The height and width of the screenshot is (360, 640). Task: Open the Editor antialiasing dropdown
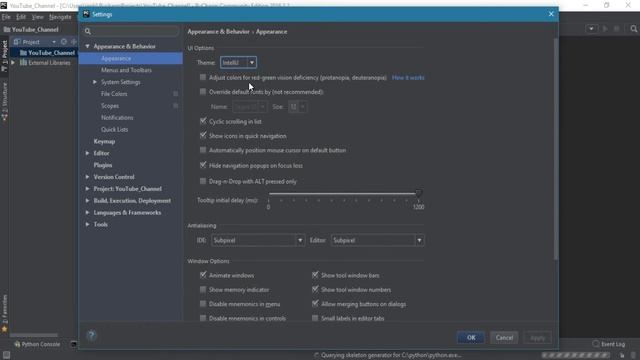pos(378,240)
